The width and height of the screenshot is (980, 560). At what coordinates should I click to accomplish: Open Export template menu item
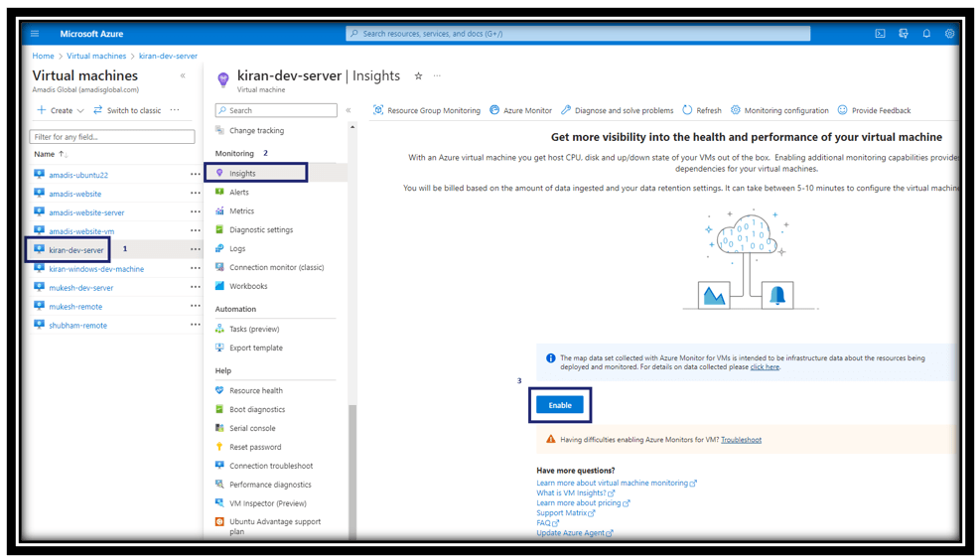click(255, 348)
